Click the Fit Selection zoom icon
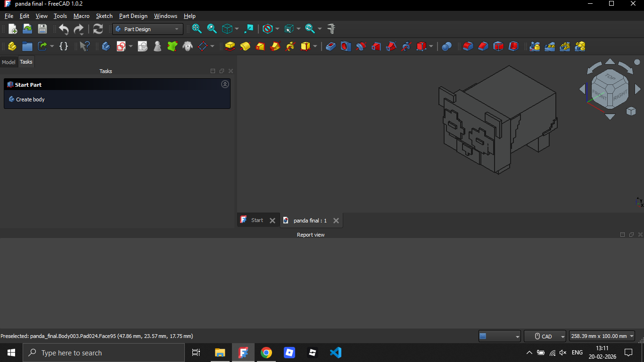Viewport: 644px width, 362px height. pyautogui.click(x=212, y=29)
